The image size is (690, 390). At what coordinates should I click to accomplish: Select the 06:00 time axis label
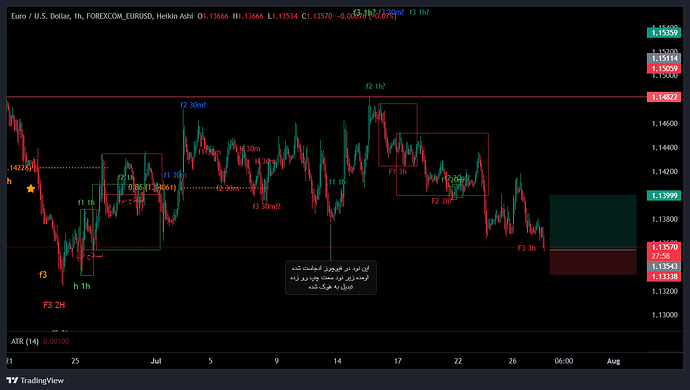coord(564,361)
